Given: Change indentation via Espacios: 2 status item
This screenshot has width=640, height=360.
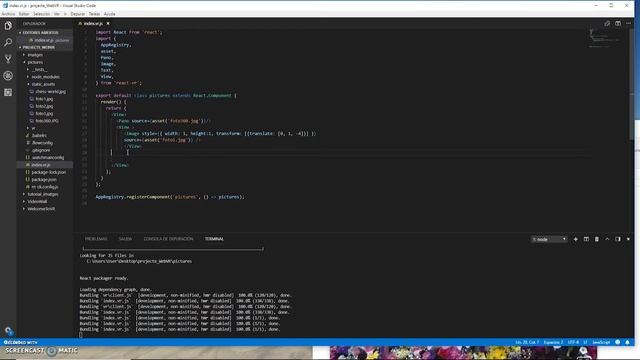Looking at the screenshot, I should pyautogui.click(x=553, y=342).
